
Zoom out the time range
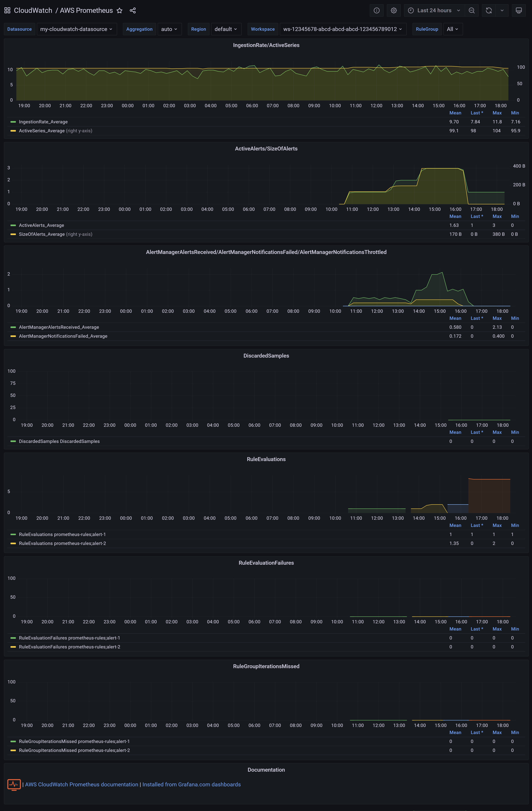tap(472, 11)
